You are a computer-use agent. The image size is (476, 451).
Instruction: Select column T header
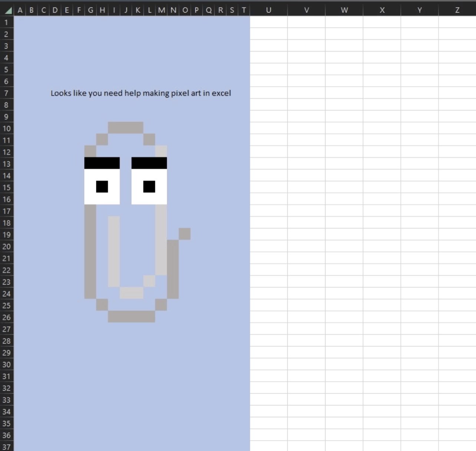pos(244,10)
